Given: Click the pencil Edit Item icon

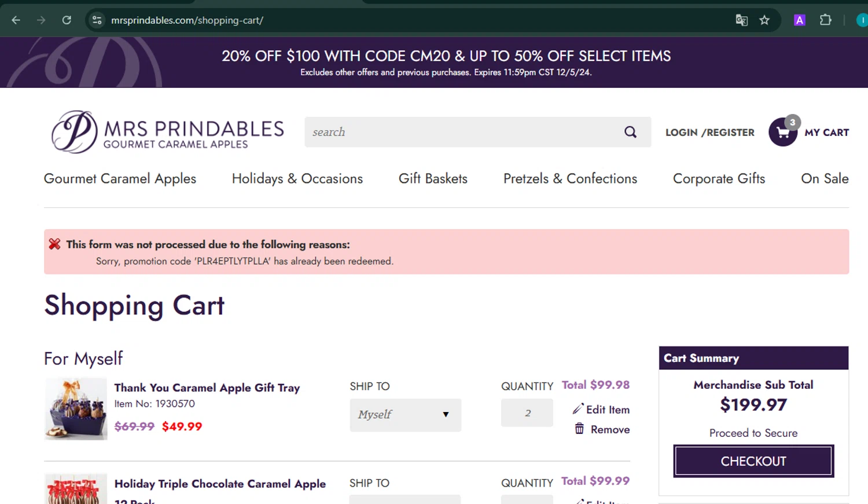Looking at the screenshot, I should point(578,409).
